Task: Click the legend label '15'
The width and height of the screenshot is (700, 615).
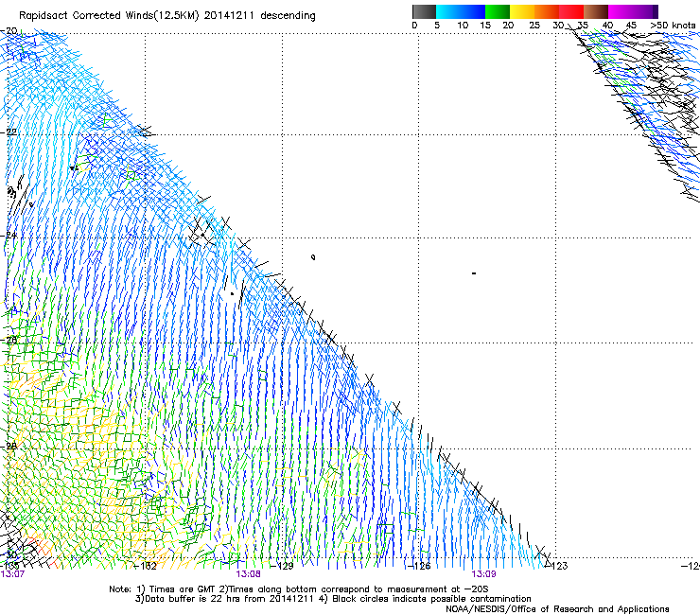Action: click(485, 26)
